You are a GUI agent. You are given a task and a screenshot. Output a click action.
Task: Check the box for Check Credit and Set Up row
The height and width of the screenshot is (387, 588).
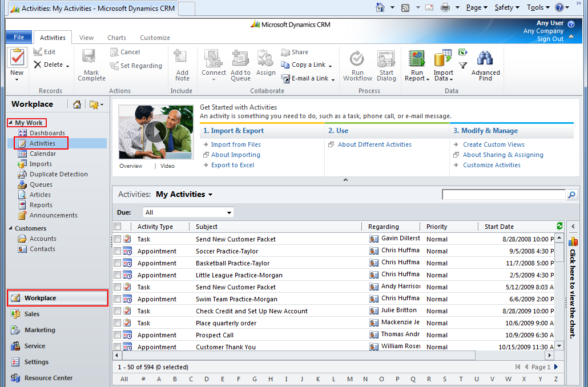pyautogui.click(x=118, y=311)
